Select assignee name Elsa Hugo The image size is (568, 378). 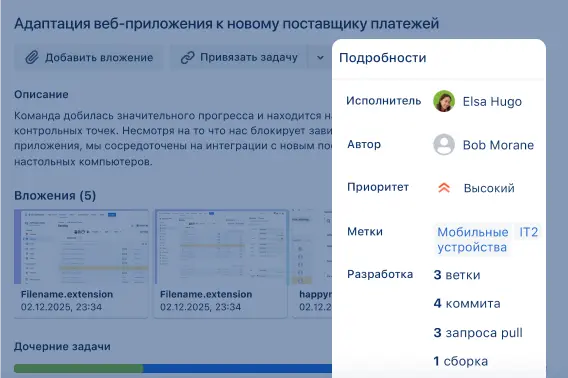click(x=492, y=101)
